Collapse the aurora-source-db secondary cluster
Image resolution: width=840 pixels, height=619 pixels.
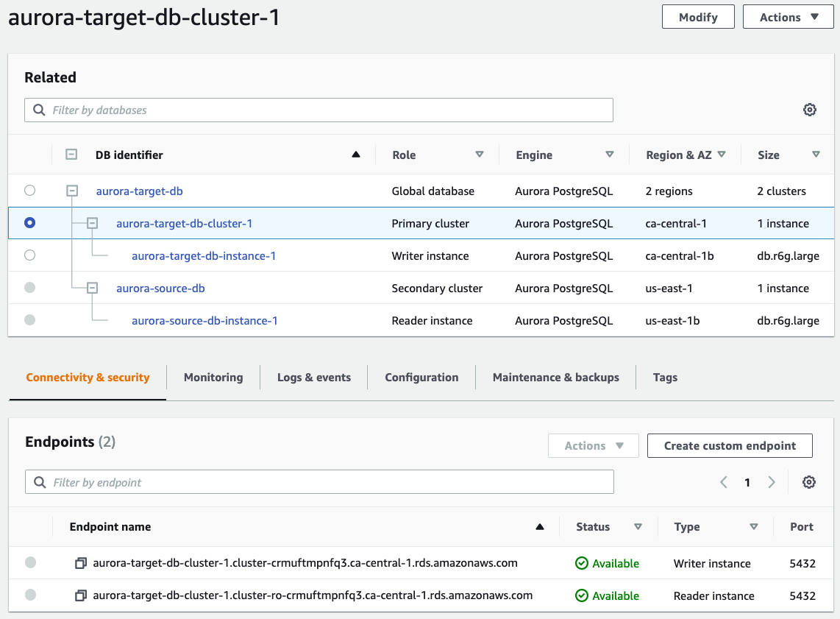tap(92, 289)
